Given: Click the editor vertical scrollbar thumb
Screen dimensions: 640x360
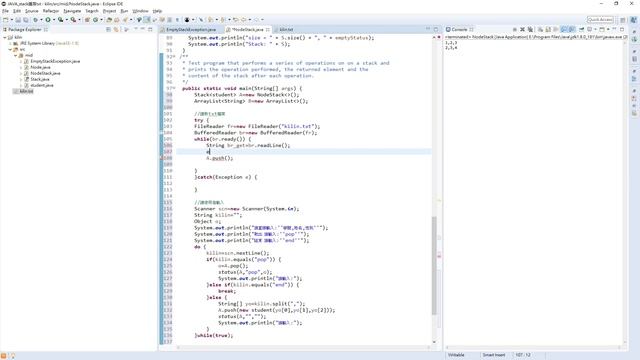Looking at the screenshot, I should coord(434,265).
